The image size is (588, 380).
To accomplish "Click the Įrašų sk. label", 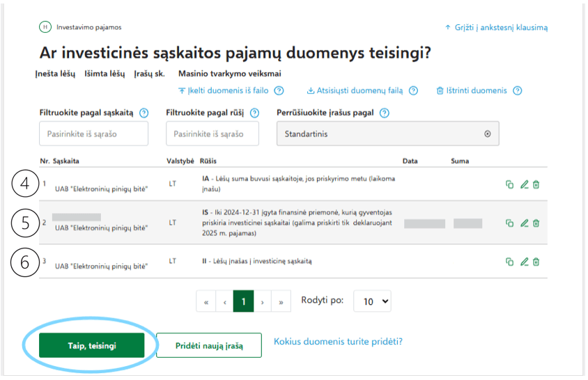I will point(149,74).
